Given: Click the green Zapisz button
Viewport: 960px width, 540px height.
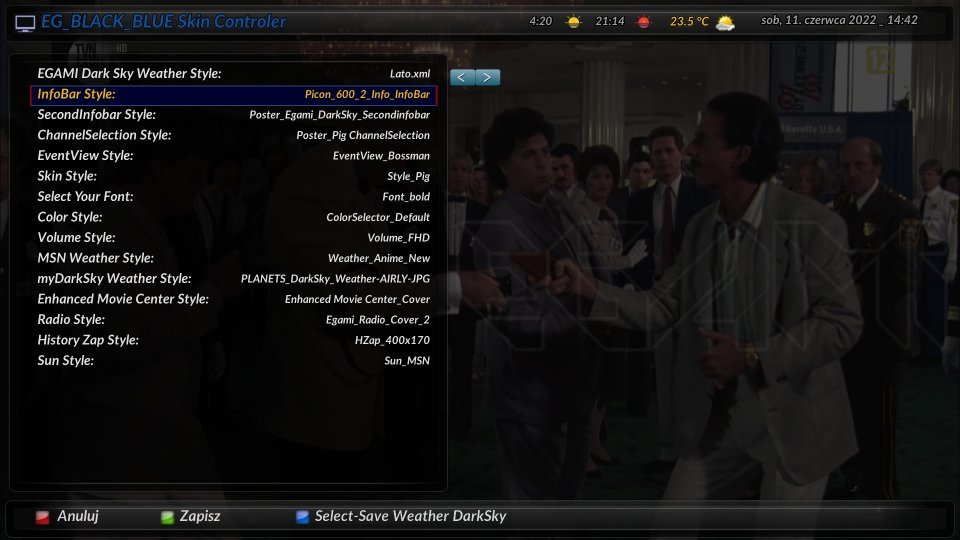Looking at the screenshot, I should pos(190,516).
